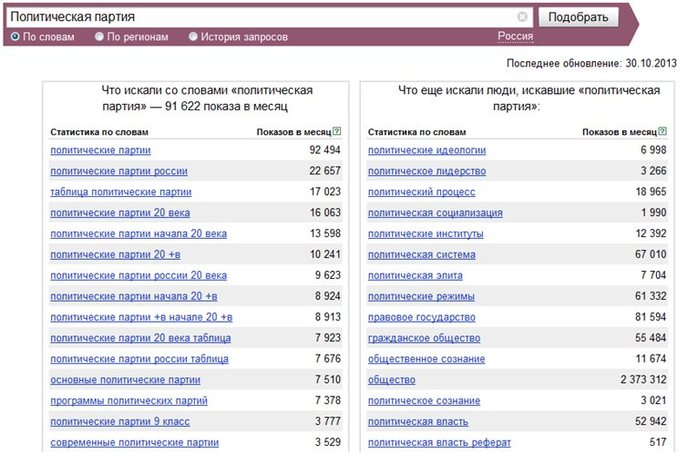The width and height of the screenshot is (688, 455).
Task: Select the 'История запросов' radio button
Action: pos(193,36)
